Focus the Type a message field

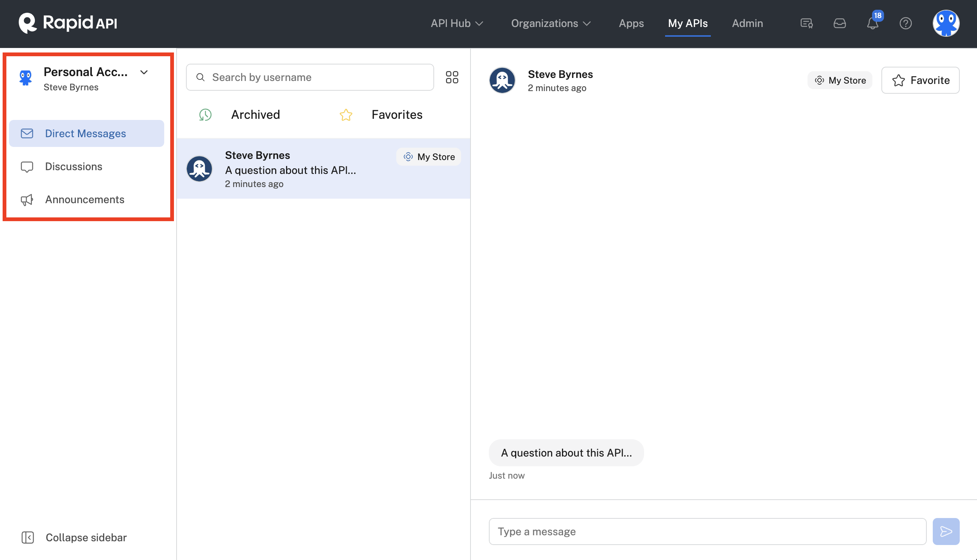point(707,532)
